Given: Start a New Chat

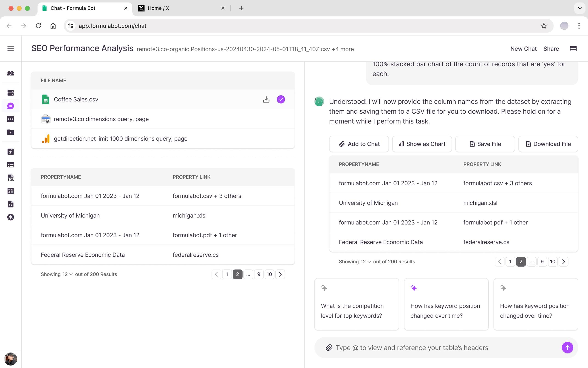Looking at the screenshot, I should coord(523,49).
